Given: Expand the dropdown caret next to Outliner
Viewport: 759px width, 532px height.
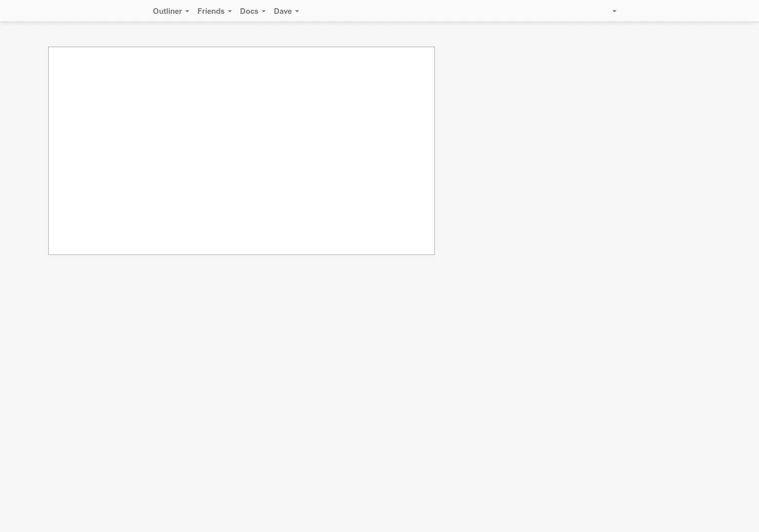Looking at the screenshot, I should (187, 11).
